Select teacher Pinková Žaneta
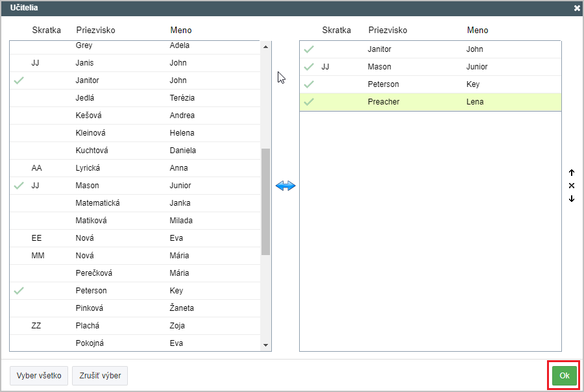This screenshot has width=584, height=392. (135, 308)
